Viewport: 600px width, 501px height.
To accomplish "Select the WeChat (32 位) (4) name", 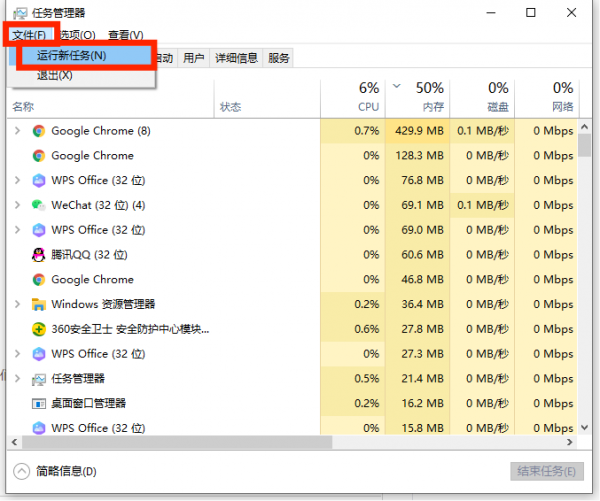I will click(x=98, y=205).
